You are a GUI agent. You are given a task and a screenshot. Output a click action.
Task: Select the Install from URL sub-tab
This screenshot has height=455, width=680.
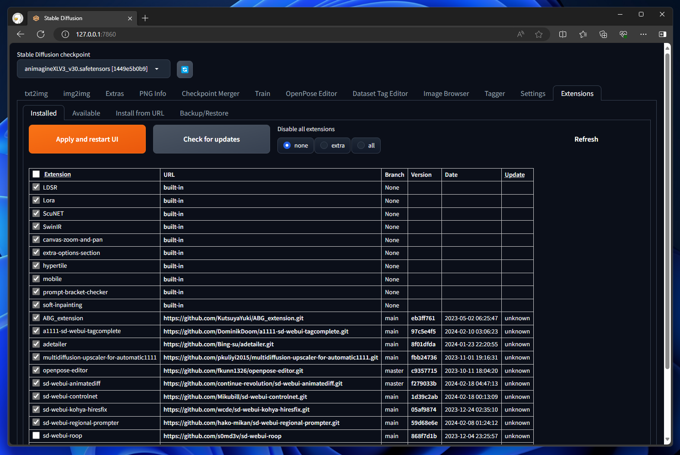coord(140,113)
